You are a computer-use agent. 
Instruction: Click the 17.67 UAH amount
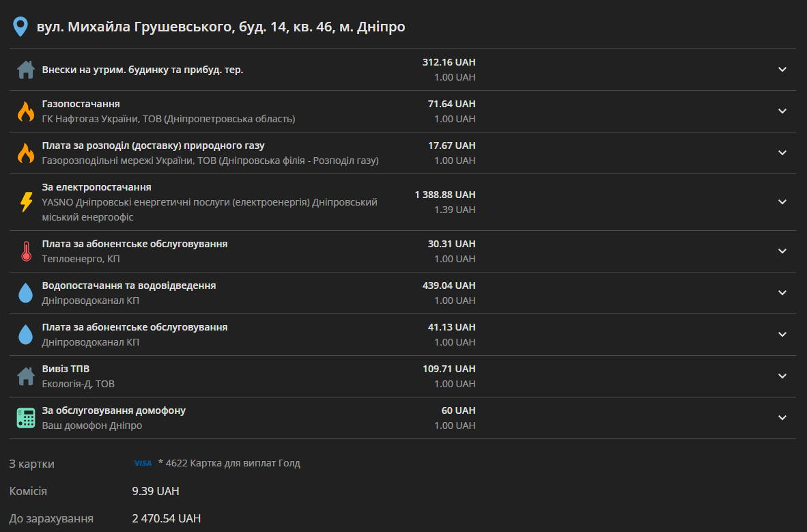tap(451, 145)
